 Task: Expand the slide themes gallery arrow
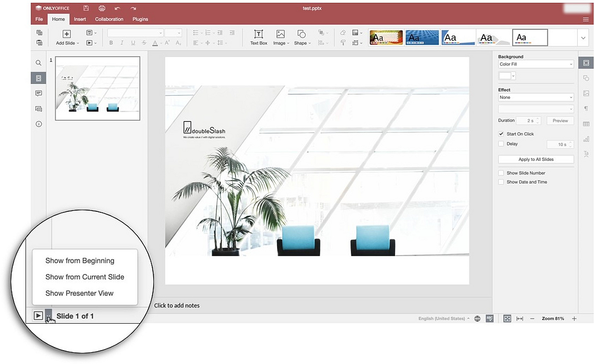583,38
